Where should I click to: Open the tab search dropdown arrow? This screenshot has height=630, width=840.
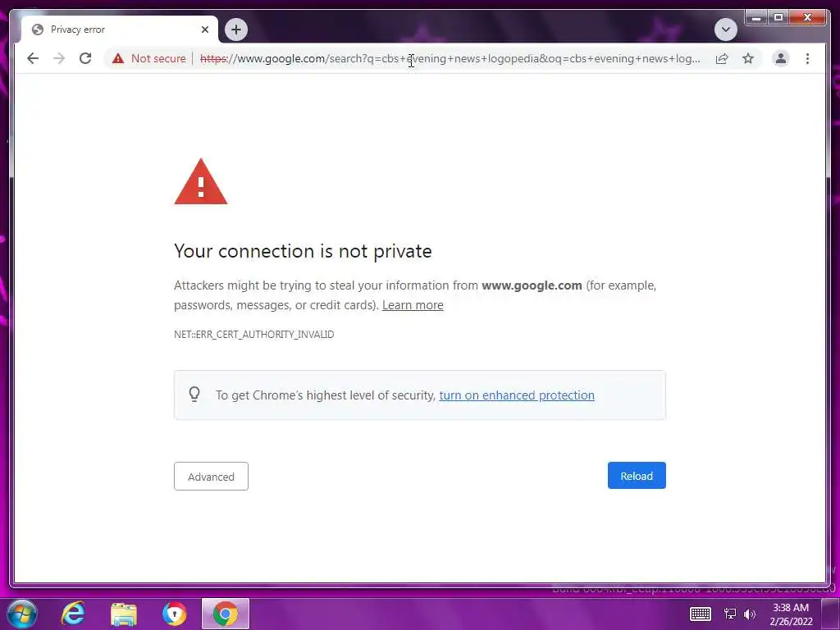click(x=726, y=30)
